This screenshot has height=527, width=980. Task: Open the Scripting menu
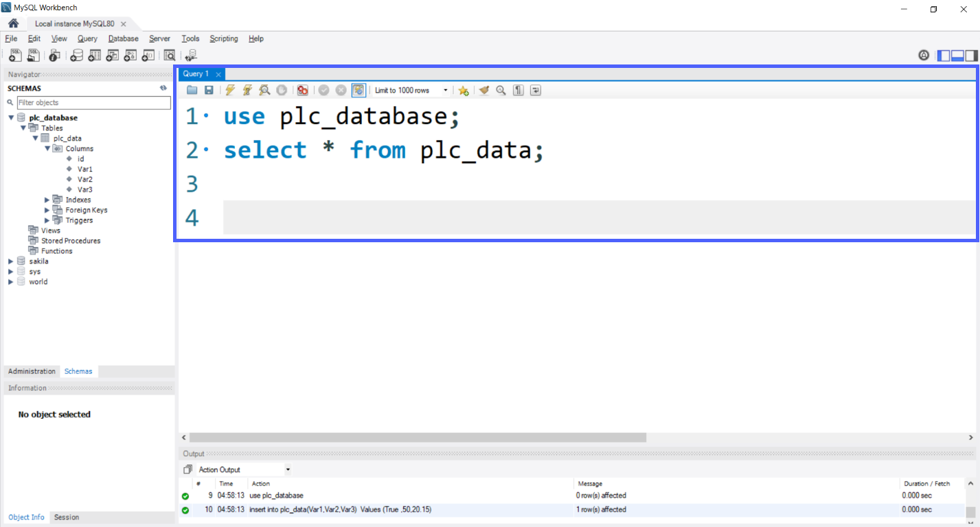pyautogui.click(x=224, y=38)
